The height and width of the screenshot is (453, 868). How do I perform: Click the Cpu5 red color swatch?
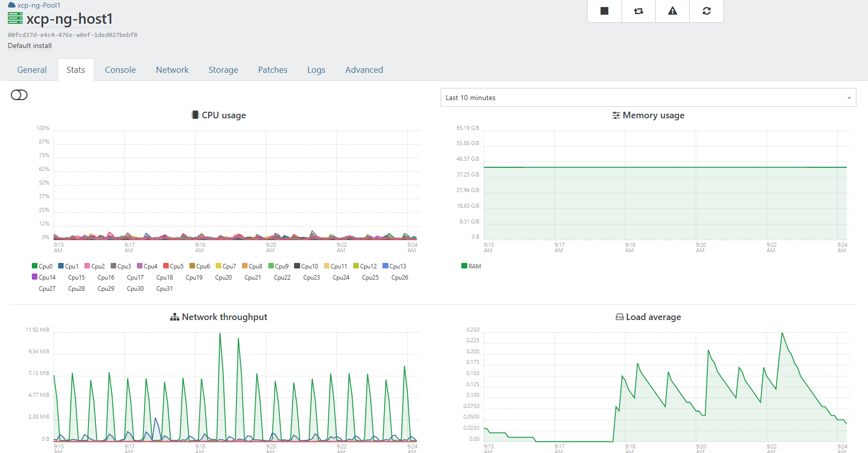(x=166, y=266)
